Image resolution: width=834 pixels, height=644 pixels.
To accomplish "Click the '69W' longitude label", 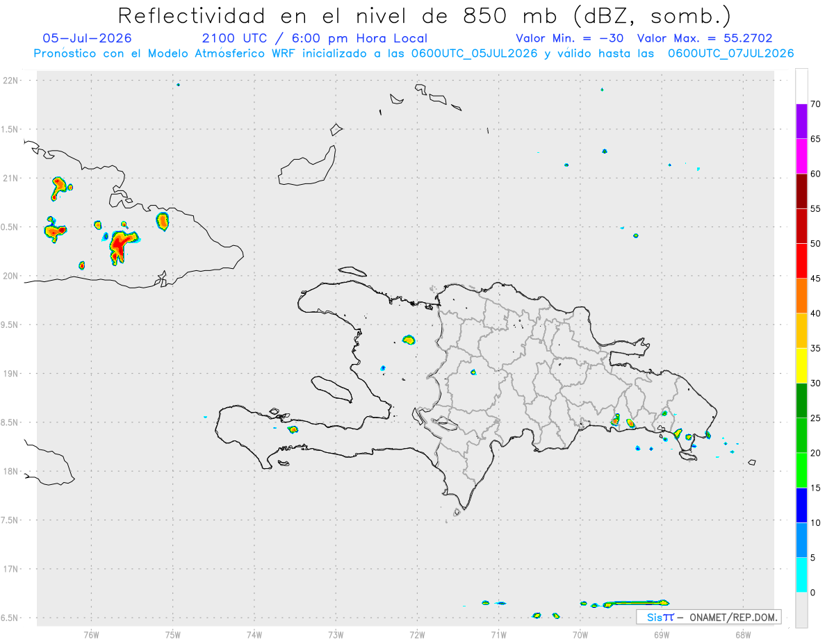I will tap(661, 634).
